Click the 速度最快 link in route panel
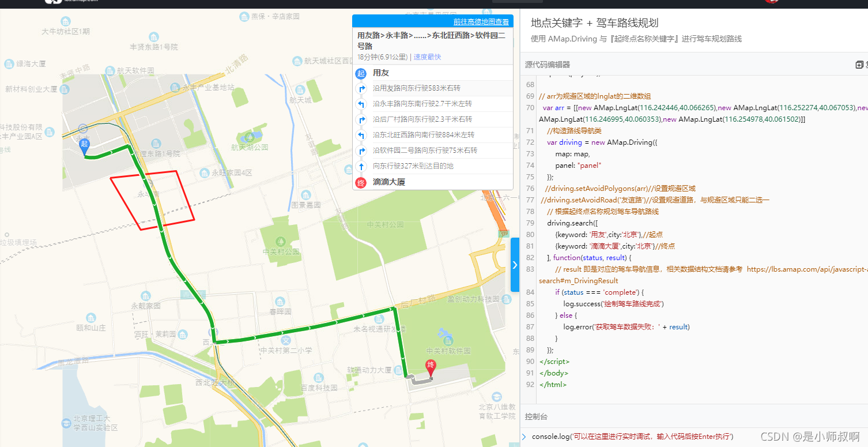This screenshot has height=447, width=868. [427, 57]
